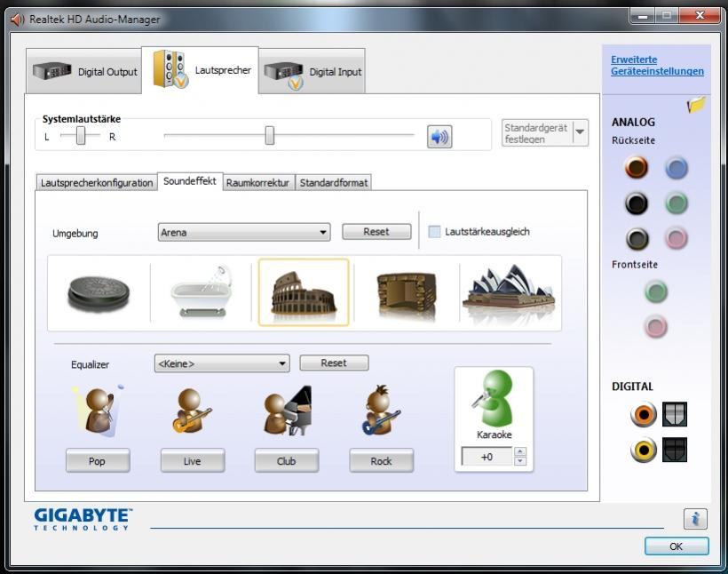Open the information button
Screen dimensions: 728x574
click(695, 519)
